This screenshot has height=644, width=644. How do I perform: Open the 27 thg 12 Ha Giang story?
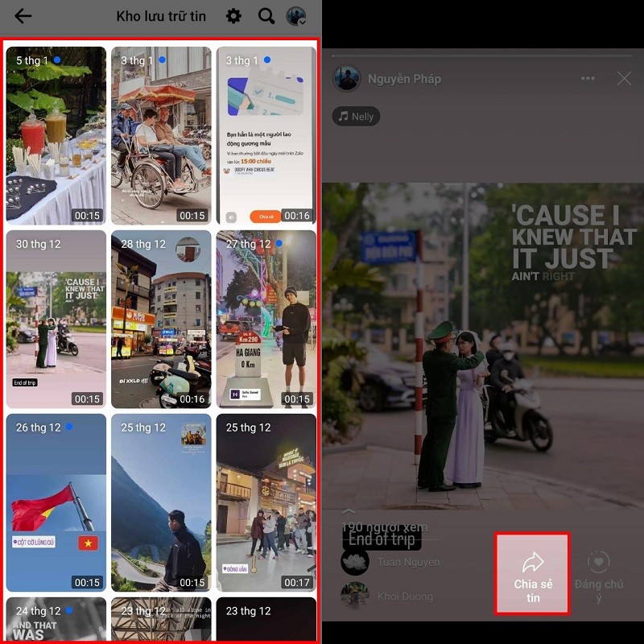click(266, 319)
